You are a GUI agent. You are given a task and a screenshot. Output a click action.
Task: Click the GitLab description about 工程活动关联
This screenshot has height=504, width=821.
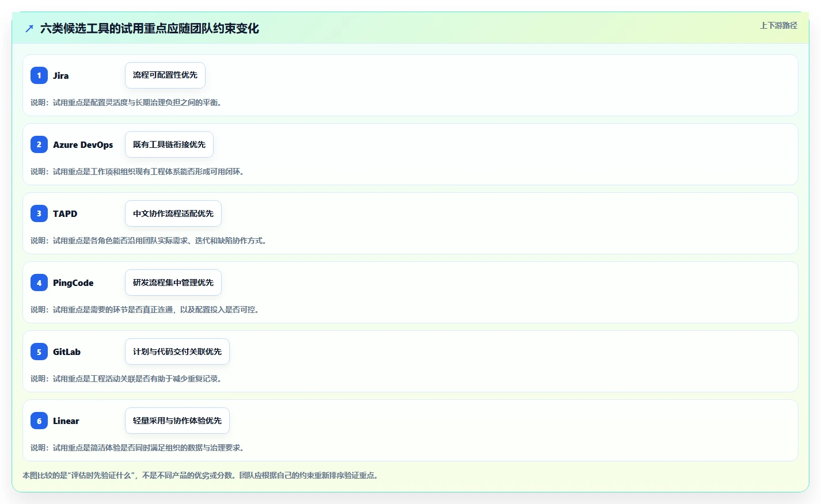point(126,379)
